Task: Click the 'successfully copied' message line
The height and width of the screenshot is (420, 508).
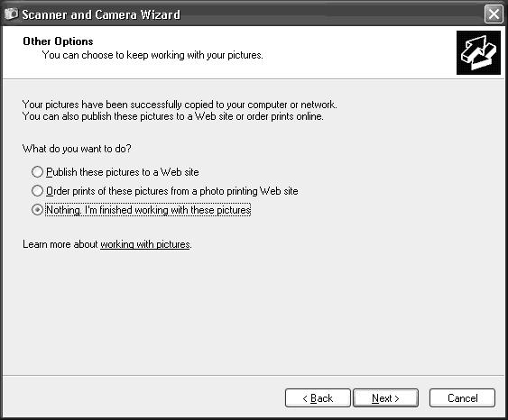Action: click(180, 105)
